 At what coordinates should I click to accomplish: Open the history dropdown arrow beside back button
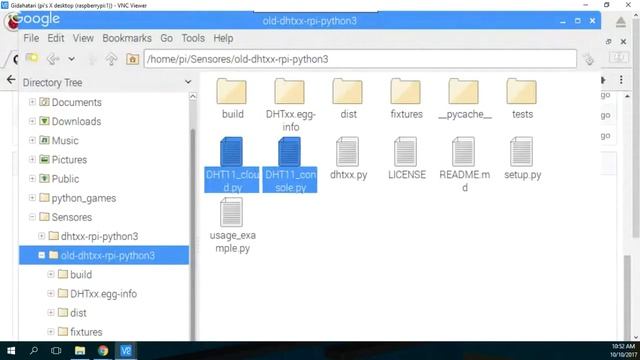coord(71,59)
